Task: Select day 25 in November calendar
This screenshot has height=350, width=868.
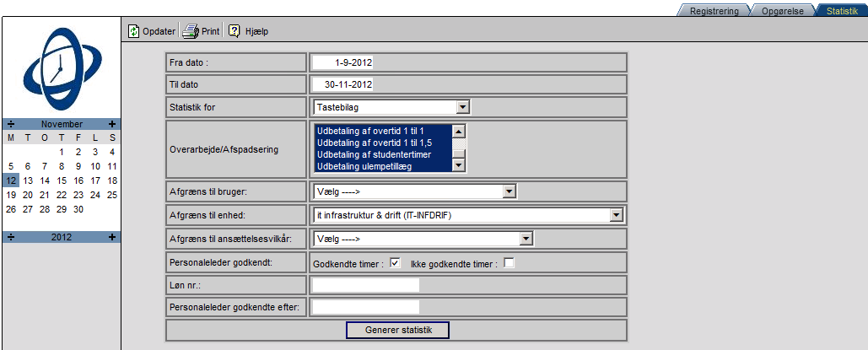Action: (112, 195)
